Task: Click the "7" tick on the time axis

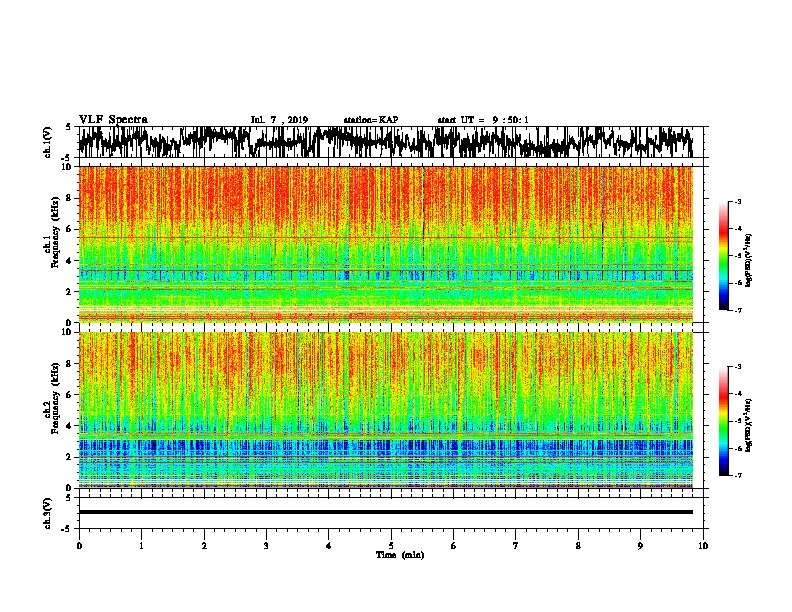Action: click(x=516, y=546)
